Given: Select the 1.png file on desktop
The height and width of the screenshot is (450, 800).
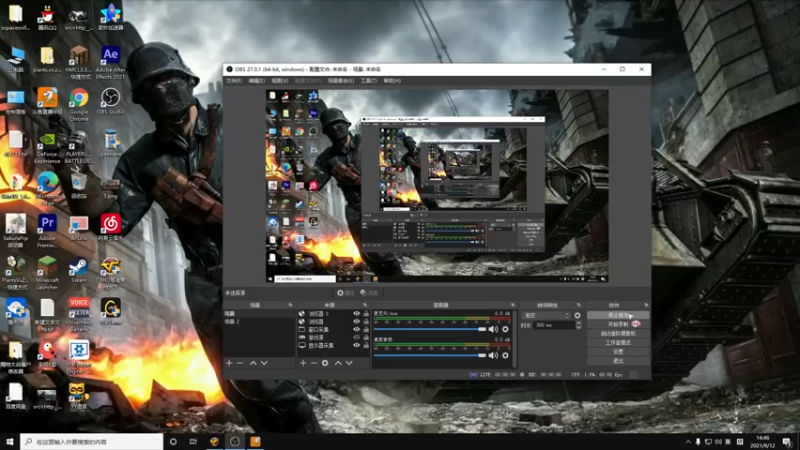Looking at the screenshot, I should tap(110, 188).
